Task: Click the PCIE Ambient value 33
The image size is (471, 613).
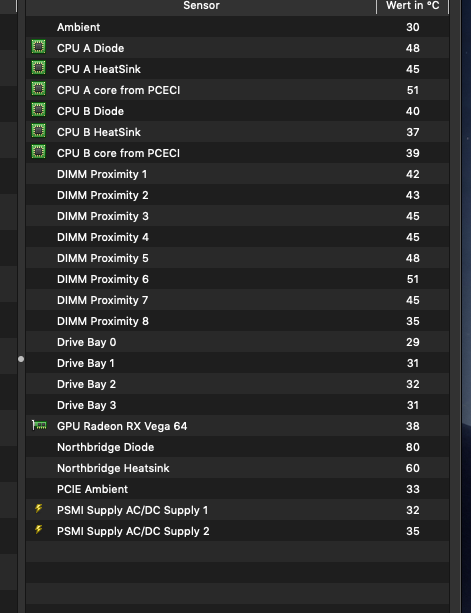Action: coord(413,489)
